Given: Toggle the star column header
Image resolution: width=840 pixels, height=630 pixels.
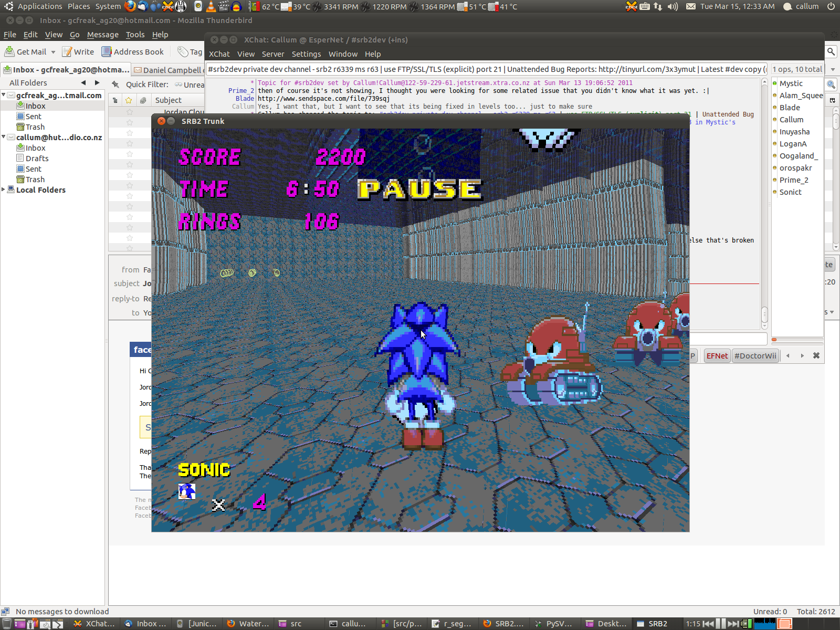Looking at the screenshot, I should coord(129,100).
